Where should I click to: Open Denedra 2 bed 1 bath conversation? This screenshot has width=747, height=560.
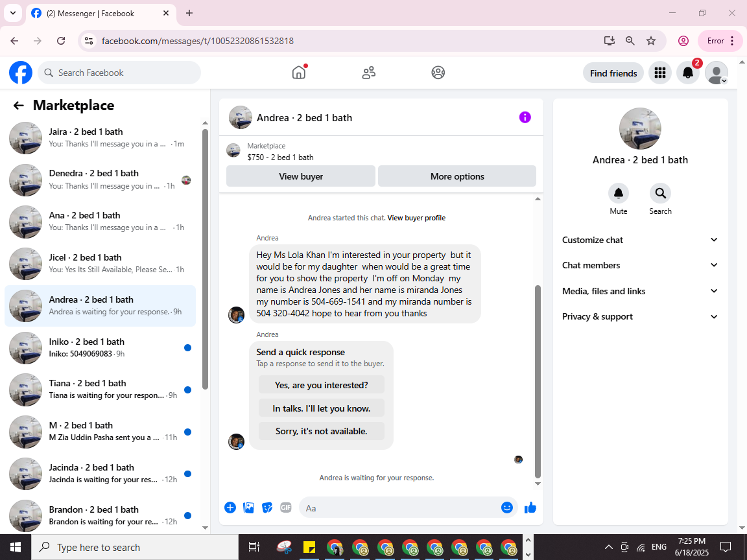pos(100,180)
